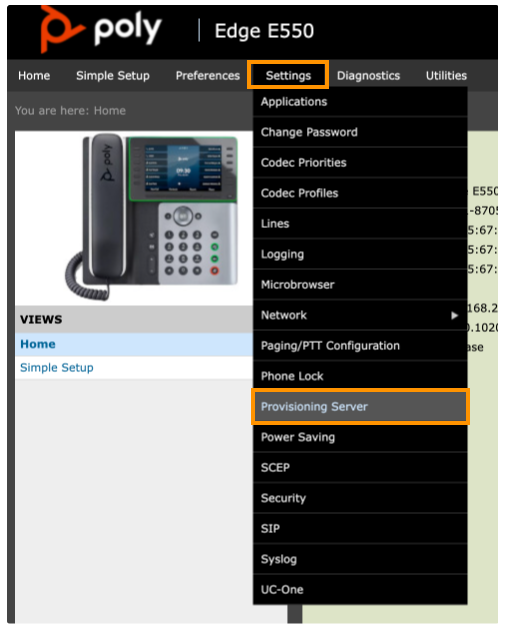Open SIP settings
The height and width of the screenshot is (629, 506).
click(x=360, y=529)
